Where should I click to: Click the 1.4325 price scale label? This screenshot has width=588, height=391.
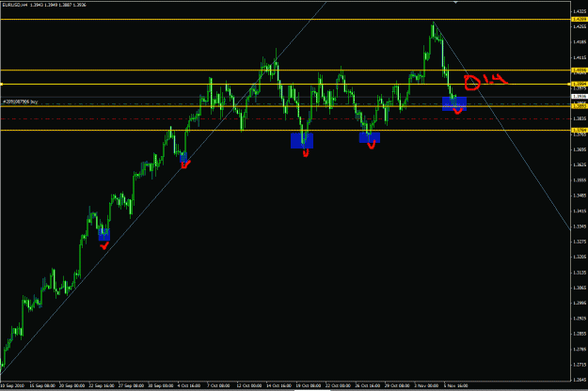[580, 11]
